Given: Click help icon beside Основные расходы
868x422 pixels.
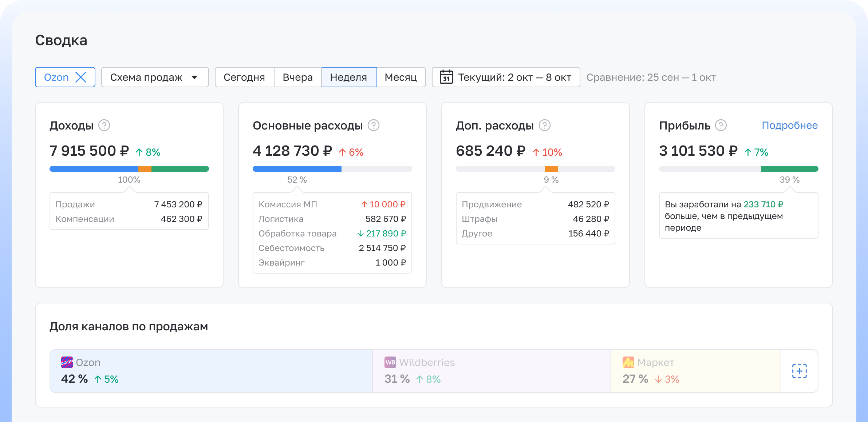Looking at the screenshot, I should (373, 126).
